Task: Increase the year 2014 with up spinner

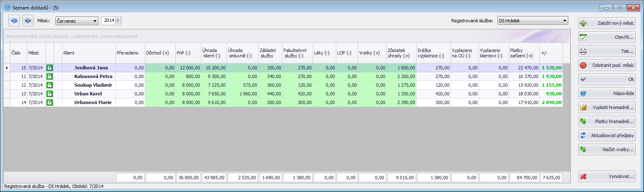Action: [118, 19]
